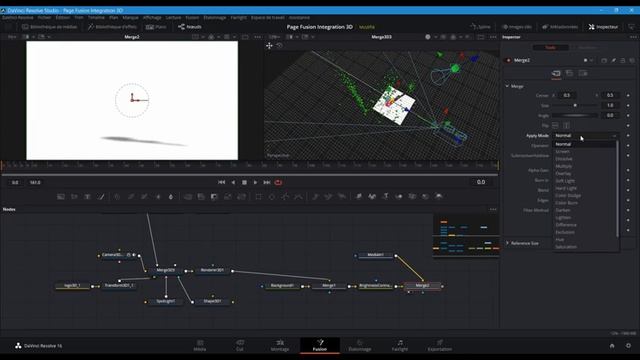Open the project settings gear icon

coord(628,346)
